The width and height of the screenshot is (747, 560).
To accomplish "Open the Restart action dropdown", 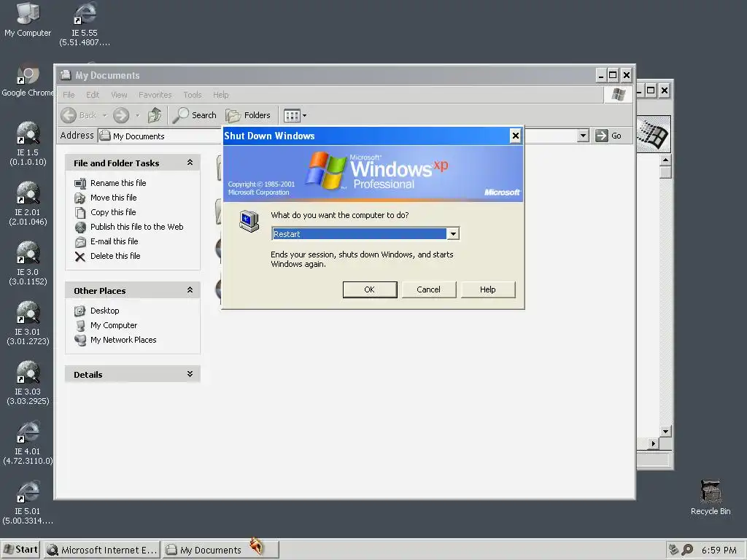I will pos(453,234).
